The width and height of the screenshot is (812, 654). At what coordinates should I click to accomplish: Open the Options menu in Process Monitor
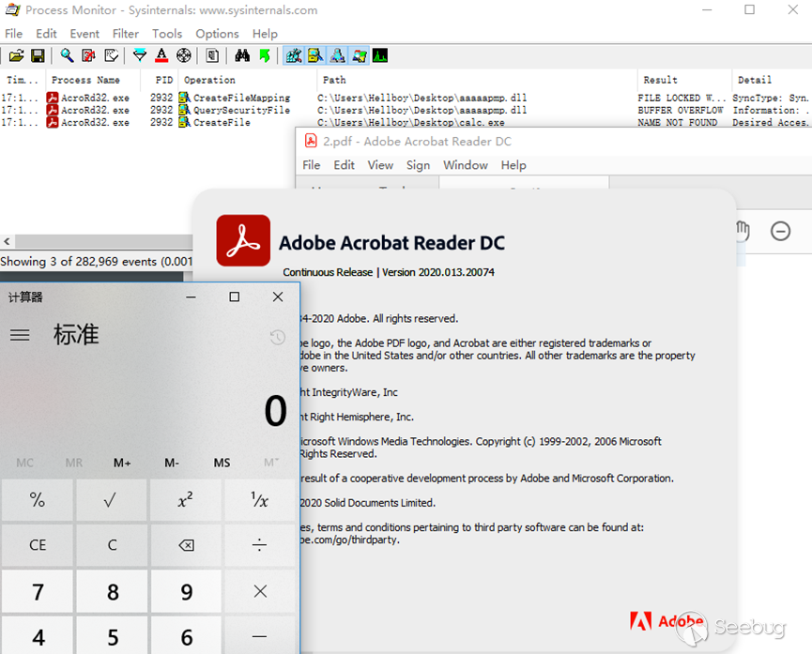click(217, 34)
